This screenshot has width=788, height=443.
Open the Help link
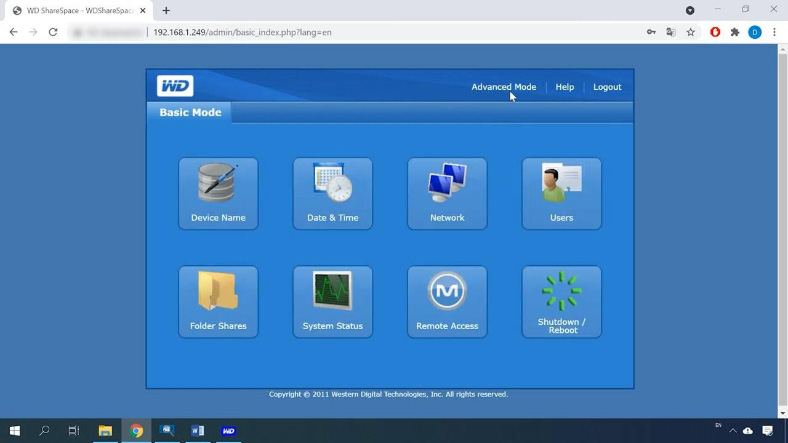pos(564,87)
